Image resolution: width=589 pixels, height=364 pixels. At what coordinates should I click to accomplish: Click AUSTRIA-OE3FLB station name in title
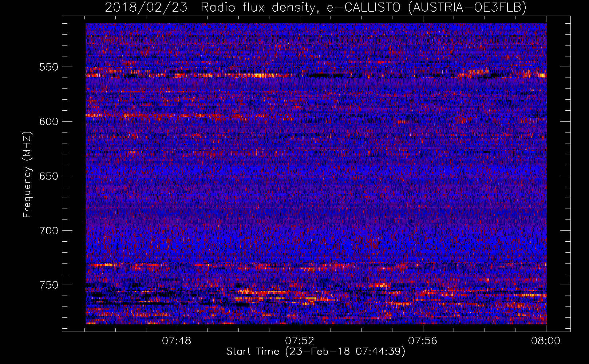tap(467, 7)
